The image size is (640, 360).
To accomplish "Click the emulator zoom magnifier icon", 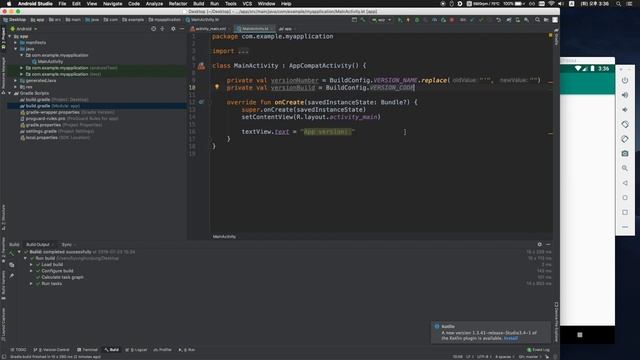I will [x=625, y=168].
